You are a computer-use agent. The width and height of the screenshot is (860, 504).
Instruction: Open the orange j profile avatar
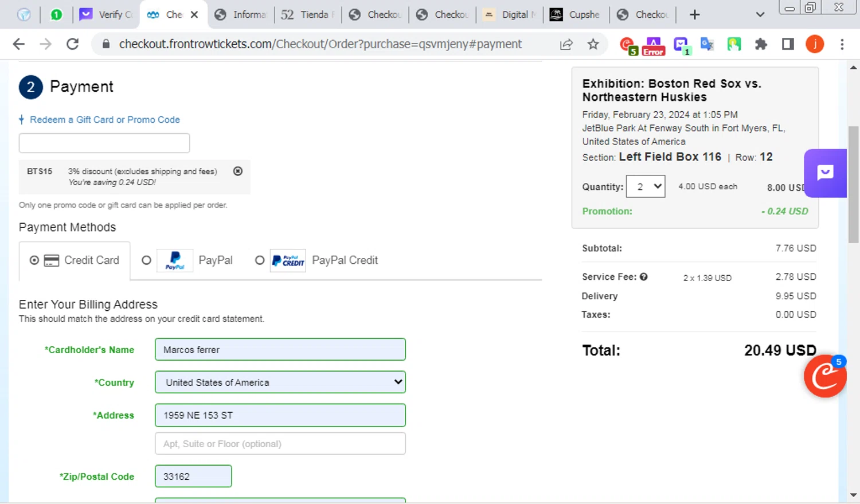point(815,44)
